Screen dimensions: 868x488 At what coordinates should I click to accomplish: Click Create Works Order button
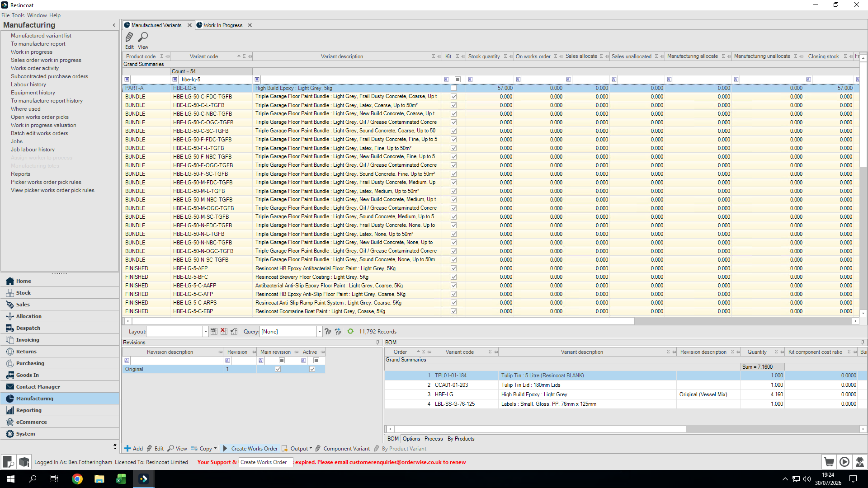(250, 449)
